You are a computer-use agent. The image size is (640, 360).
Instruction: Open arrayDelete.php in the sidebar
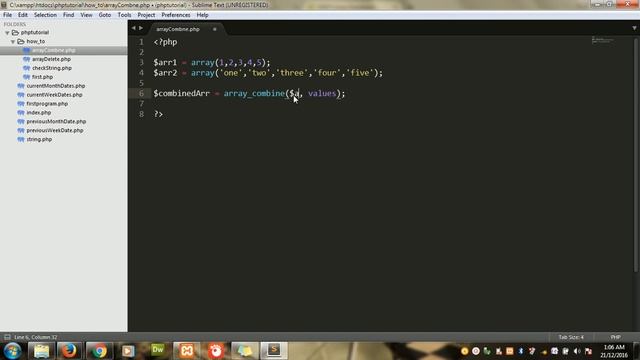click(x=51, y=59)
